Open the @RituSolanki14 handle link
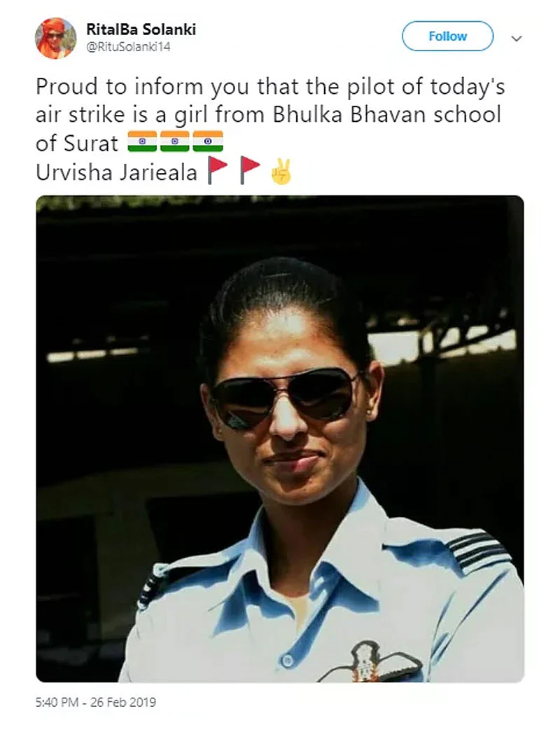Screen dimensions: 560x744 [x=128, y=47]
